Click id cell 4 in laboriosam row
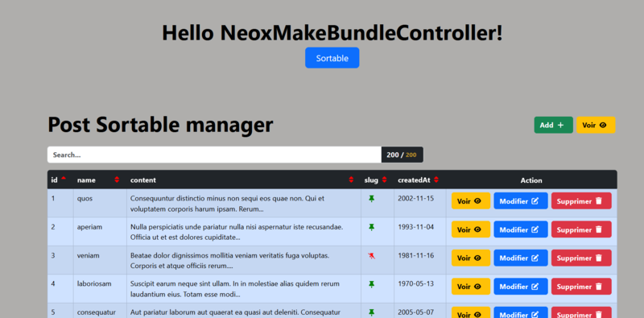This screenshot has height=318, width=644. tap(53, 284)
